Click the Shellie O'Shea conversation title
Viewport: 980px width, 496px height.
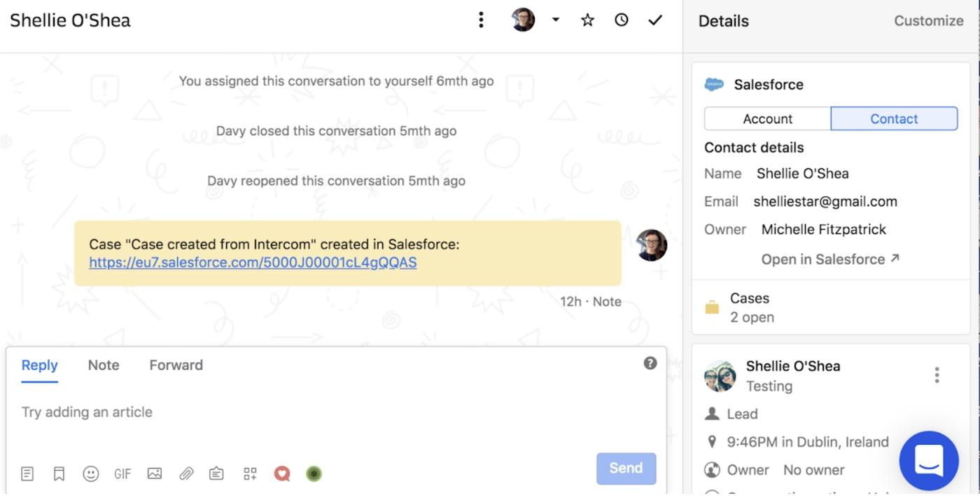pos(70,20)
